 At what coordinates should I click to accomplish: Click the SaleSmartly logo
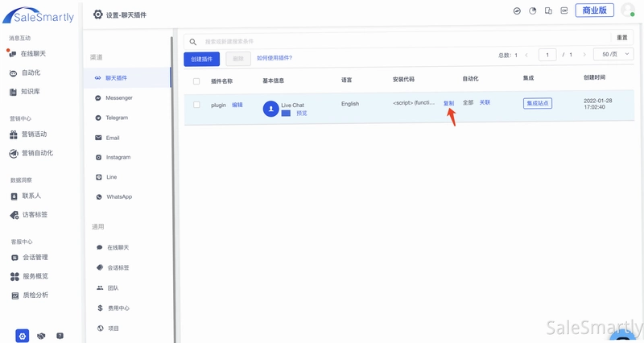click(x=38, y=15)
